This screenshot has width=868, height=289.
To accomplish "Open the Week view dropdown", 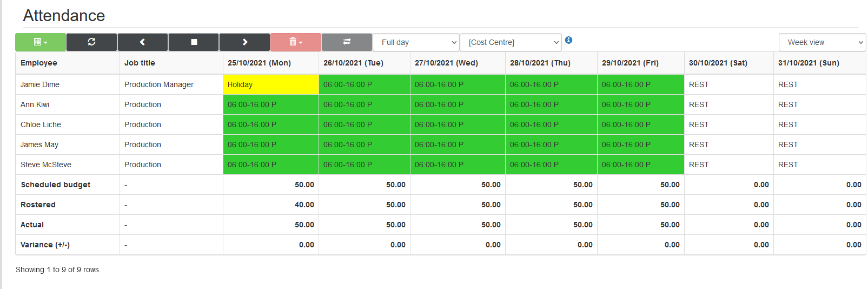I will (822, 42).
